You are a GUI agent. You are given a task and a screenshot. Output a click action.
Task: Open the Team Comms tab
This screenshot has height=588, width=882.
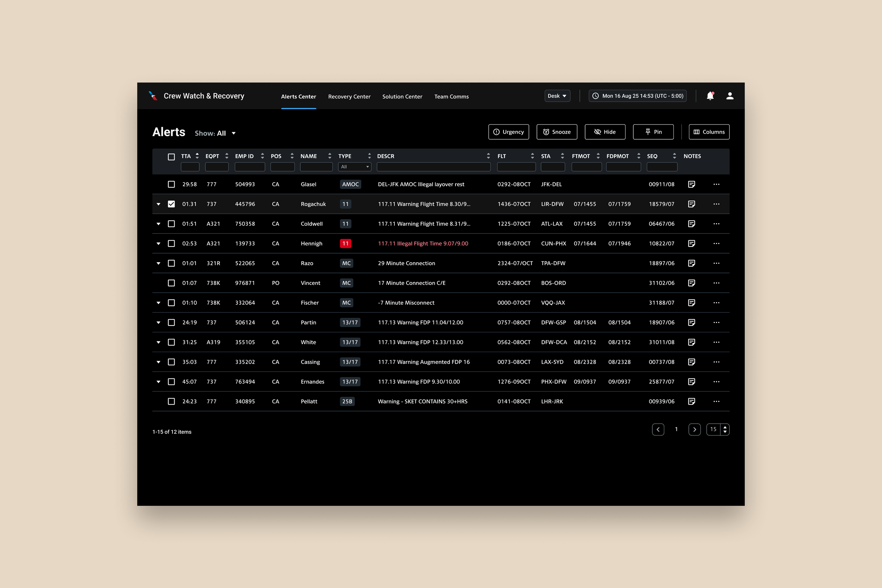pos(451,97)
